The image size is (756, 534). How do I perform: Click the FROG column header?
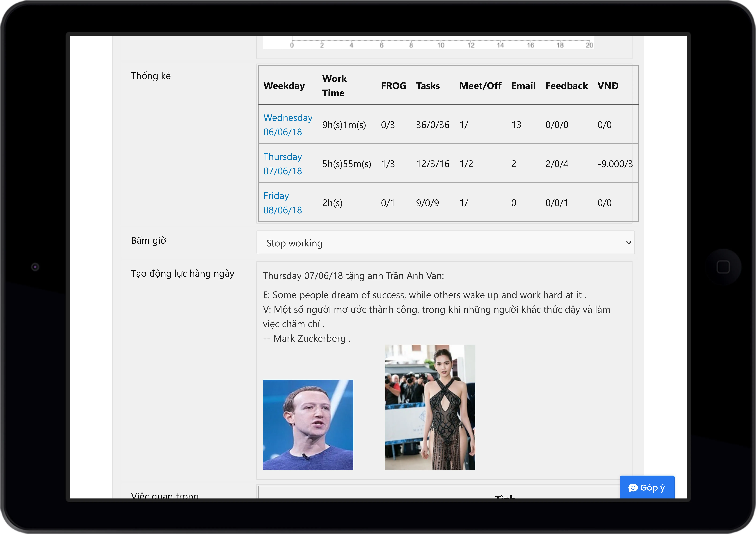pyautogui.click(x=394, y=86)
